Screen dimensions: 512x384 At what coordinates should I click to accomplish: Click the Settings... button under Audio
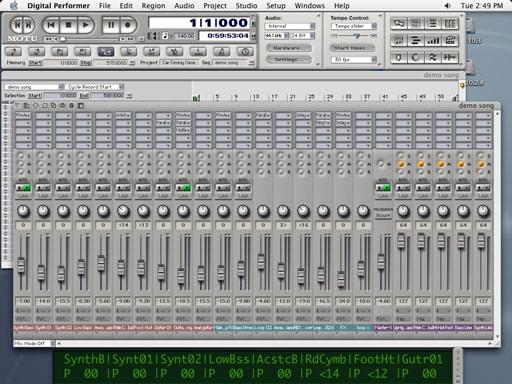[289, 59]
